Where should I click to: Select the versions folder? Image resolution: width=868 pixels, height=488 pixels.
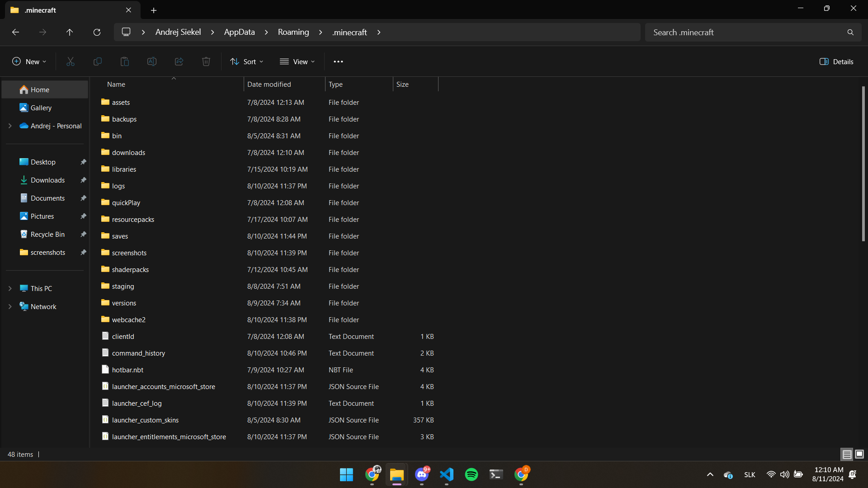point(267,303)
